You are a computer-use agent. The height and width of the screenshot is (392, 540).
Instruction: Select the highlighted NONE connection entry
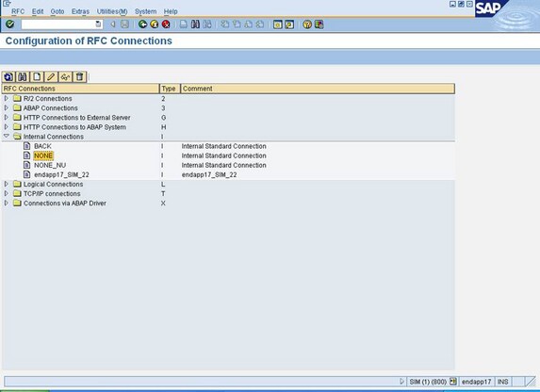pyautogui.click(x=43, y=155)
